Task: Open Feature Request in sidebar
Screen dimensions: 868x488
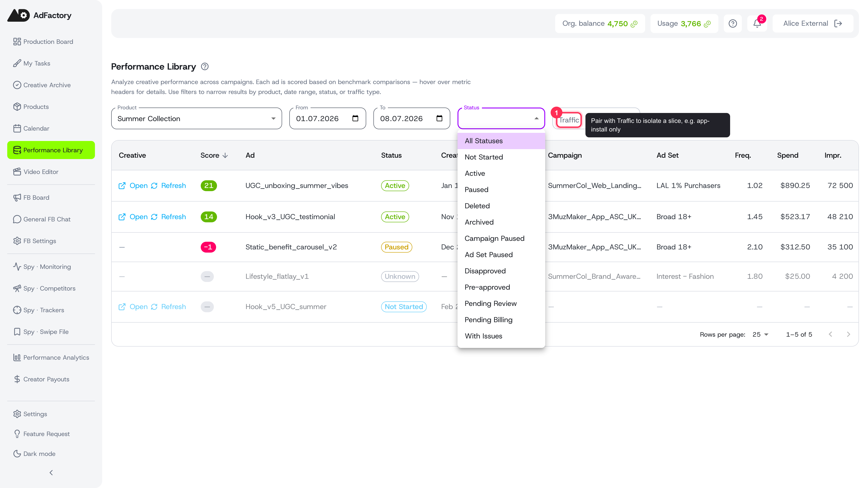Action: [x=51, y=434]
